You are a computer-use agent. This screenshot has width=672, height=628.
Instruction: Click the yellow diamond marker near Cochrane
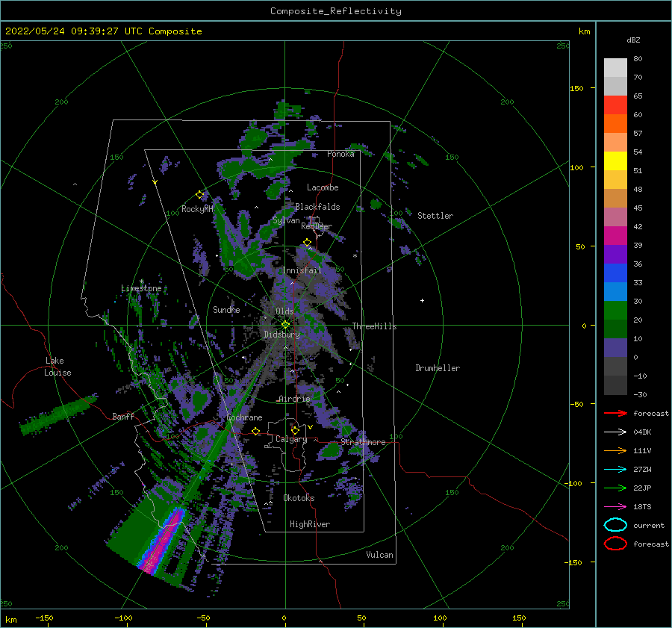(x=256, y=431)
